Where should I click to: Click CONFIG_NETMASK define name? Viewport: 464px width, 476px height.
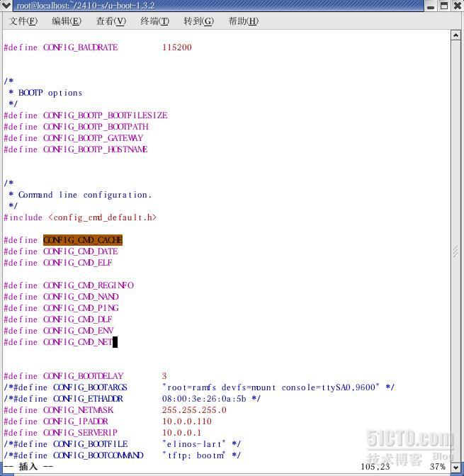(x=79, y=410)
